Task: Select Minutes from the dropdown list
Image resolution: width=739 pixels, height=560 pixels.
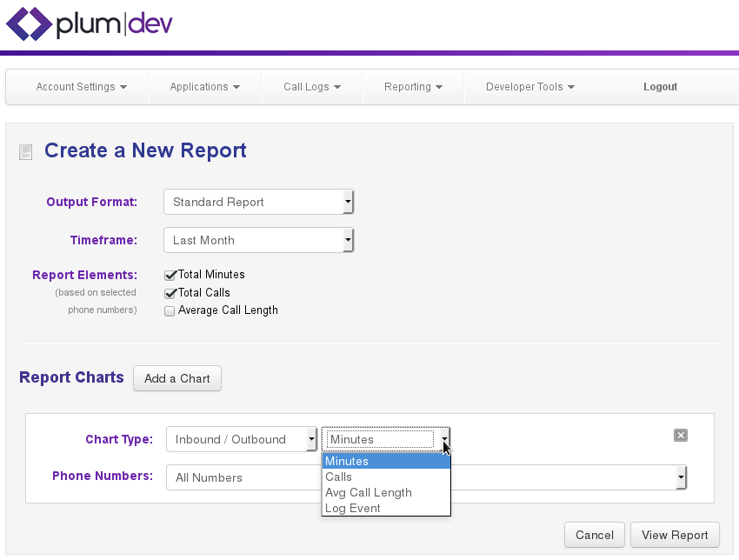Action: coord(386,462)
